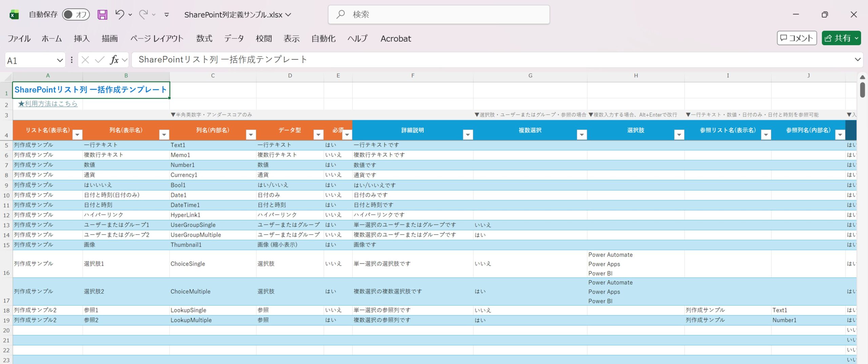
Task: Open filter for データ型 column
Action: [318, 135]
